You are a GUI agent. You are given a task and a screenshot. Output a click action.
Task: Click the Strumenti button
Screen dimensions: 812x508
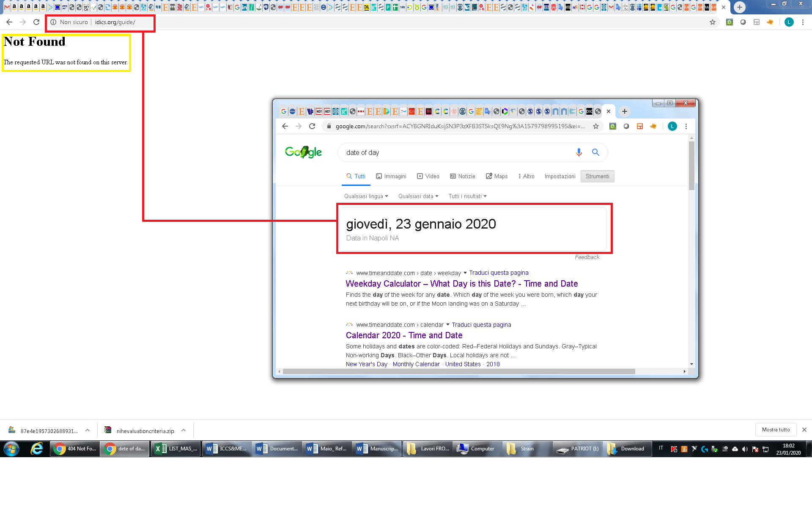tap(597, 176)
